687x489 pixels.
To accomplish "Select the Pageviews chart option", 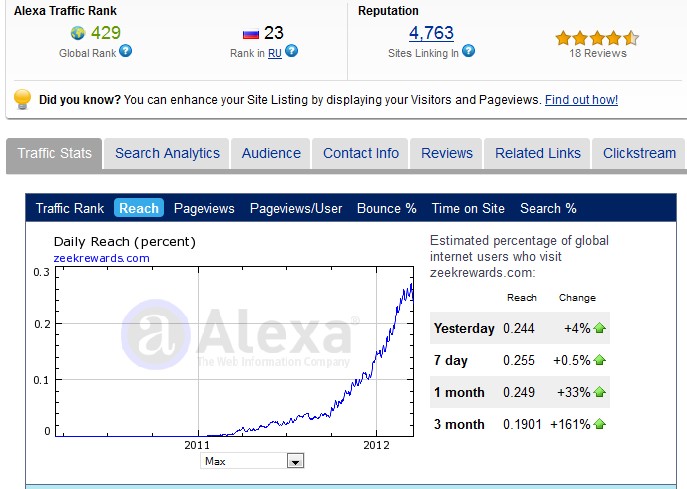I will click(x=204, y=208).
